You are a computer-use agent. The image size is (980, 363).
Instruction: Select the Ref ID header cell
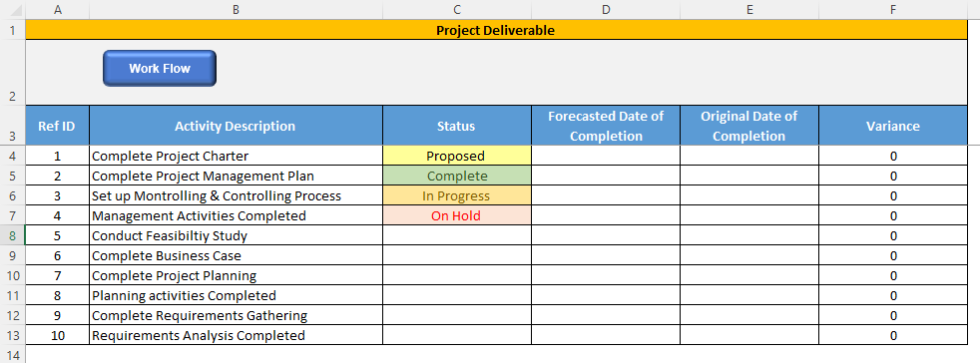click(58, 126)
